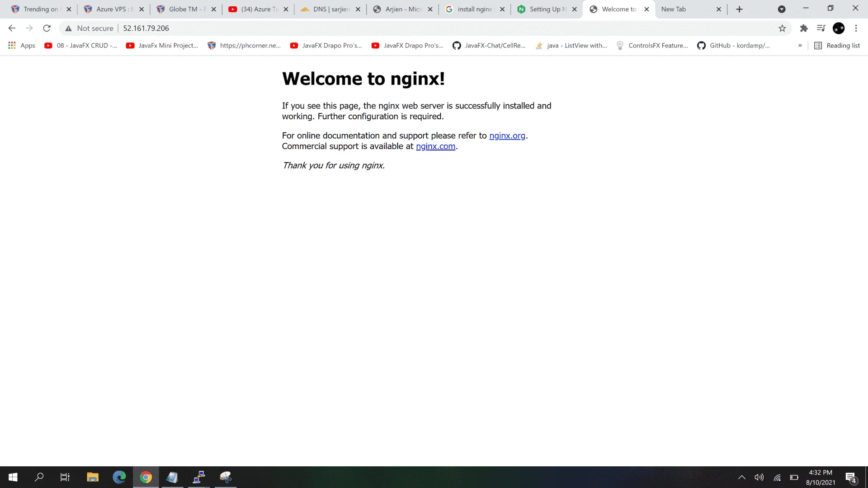Close the Azure VPS tab
The image size is (868, 488).
click(142, 9)
